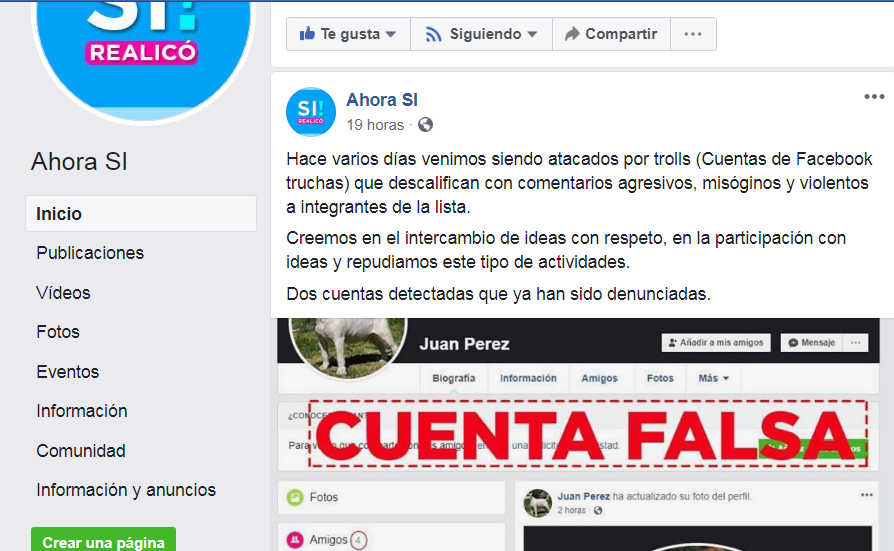
Task: Open the page's more options ellipsis button
Action: [x=693, y=34]
